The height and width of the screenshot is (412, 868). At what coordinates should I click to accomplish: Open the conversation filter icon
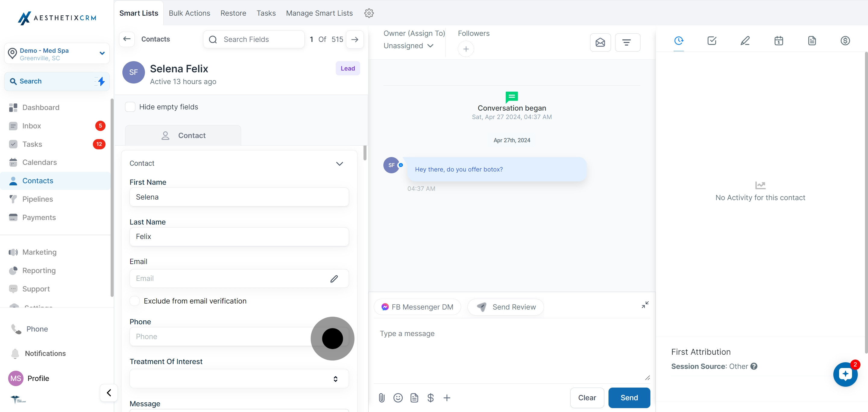click(627, 42)
